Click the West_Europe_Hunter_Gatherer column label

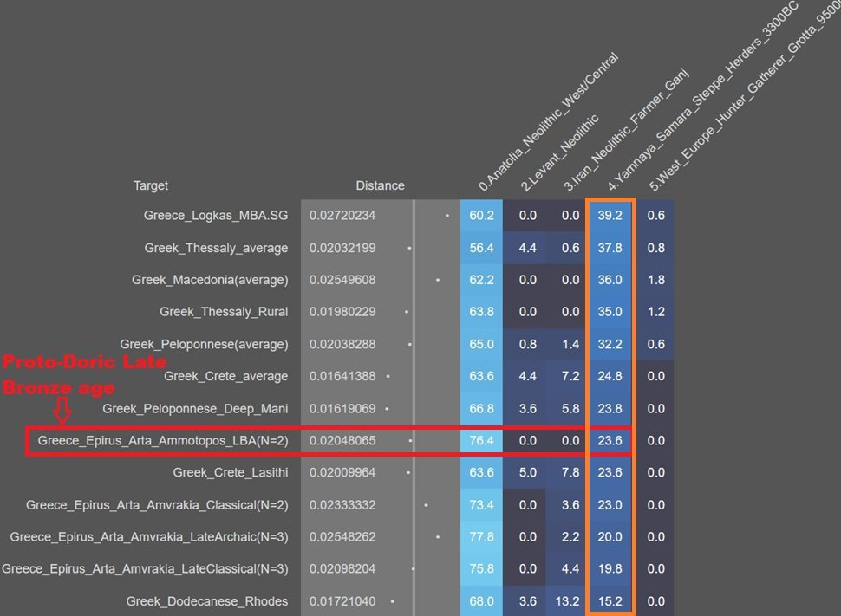pos(745,96)
